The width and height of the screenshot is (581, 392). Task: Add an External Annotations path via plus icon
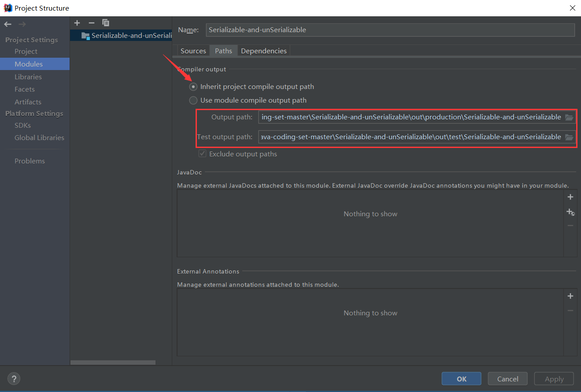click(570, 296)
